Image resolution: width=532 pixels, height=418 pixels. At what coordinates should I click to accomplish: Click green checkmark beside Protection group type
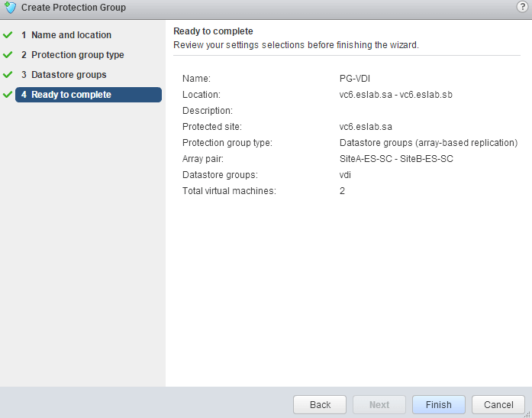tap(8, 55)
